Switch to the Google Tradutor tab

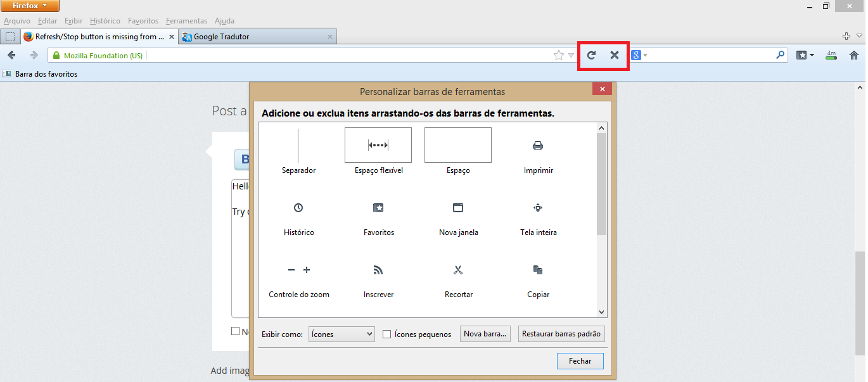[x=258, y=37]
